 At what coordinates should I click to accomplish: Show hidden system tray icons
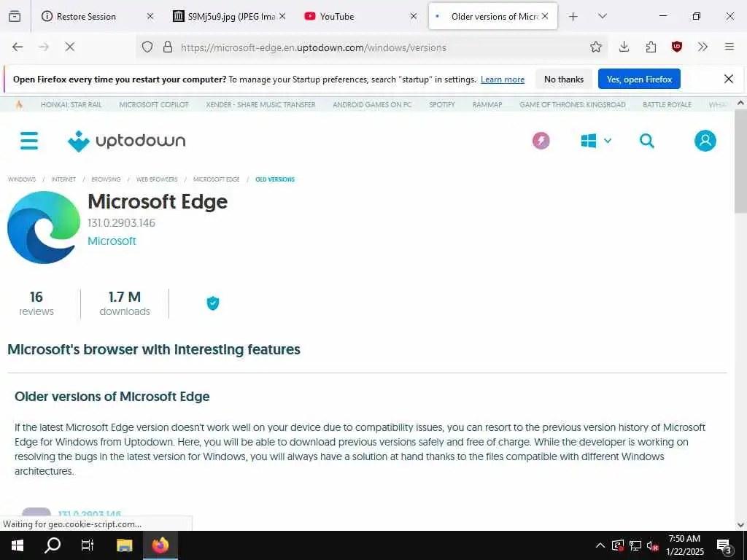pyautogui.click(x=600, y=545)
